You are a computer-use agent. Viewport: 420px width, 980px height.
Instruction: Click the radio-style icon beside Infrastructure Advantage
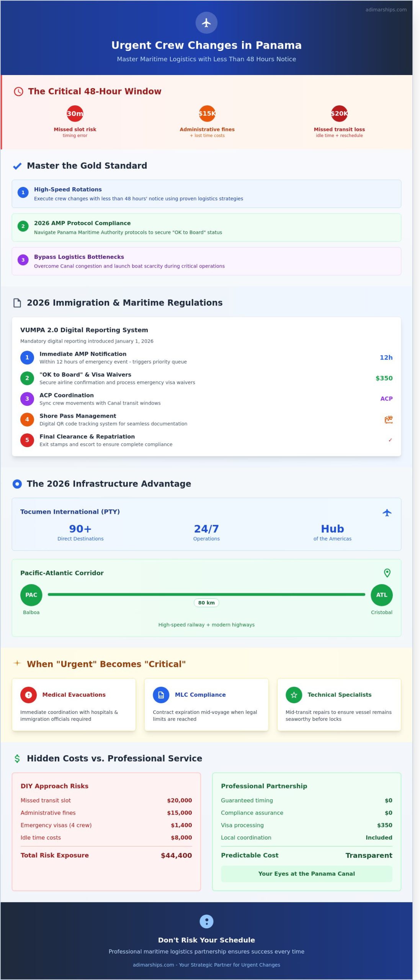17,484
